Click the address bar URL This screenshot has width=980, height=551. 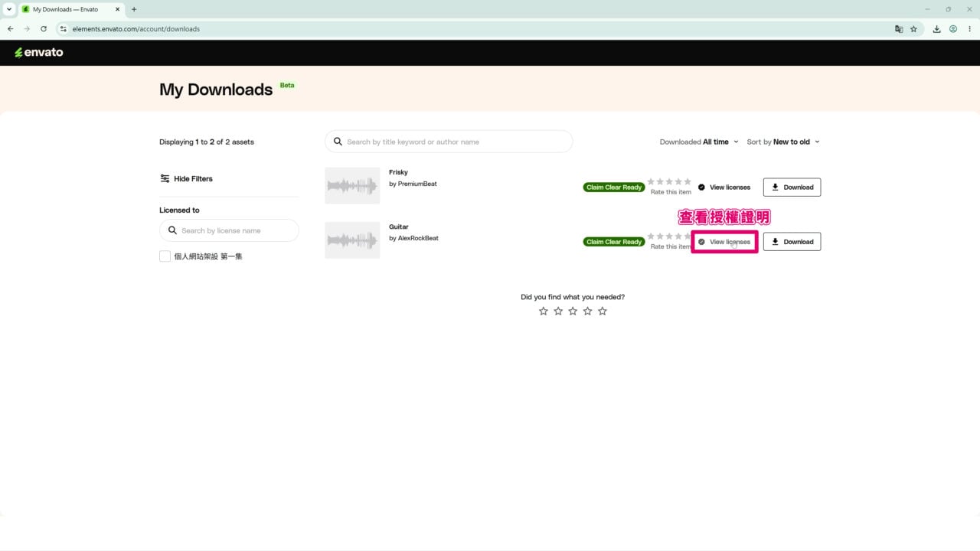pos(136,29)
